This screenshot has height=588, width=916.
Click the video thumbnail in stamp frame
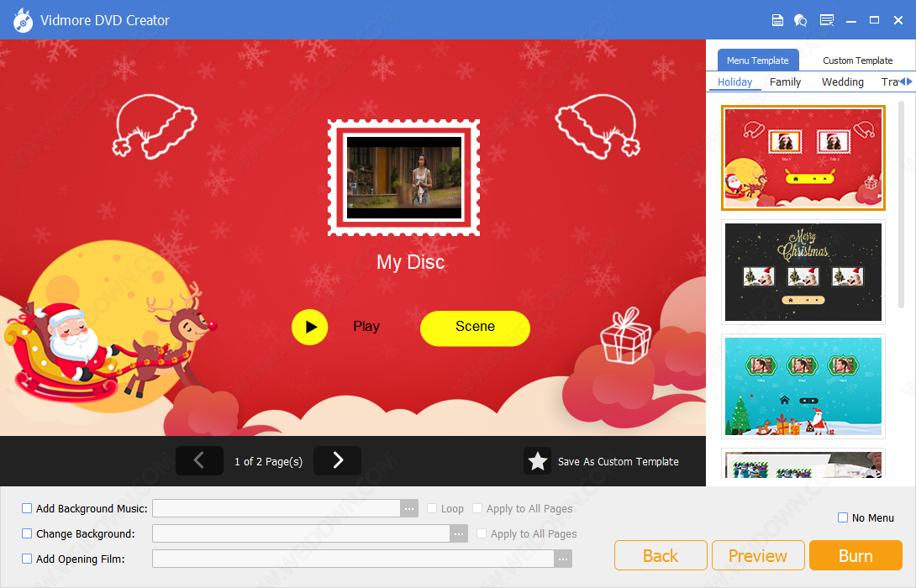[x=403, y=177]
